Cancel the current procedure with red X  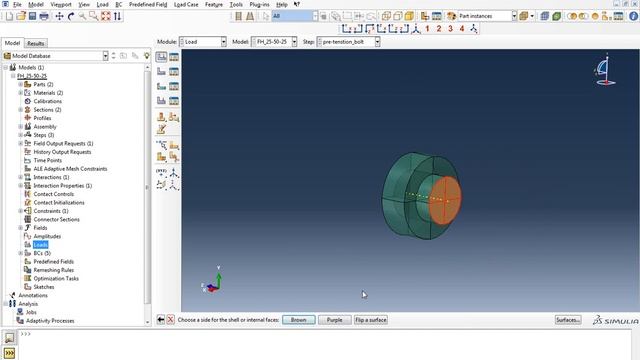tap(171, 320)
